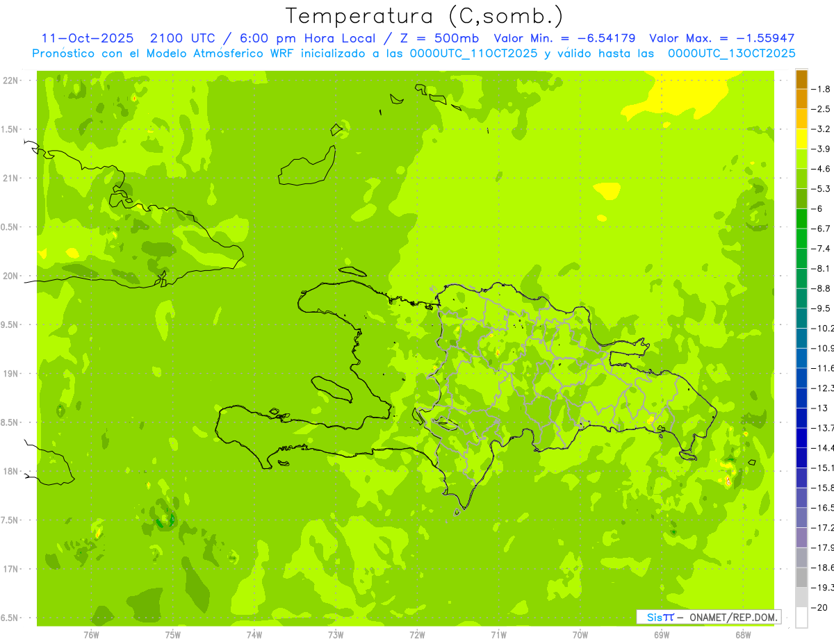The height and width of the screenshot is (644, 834).
Task: Click the lime swatch between -3.9 and -4.6
Action: (x=801, y=159)
